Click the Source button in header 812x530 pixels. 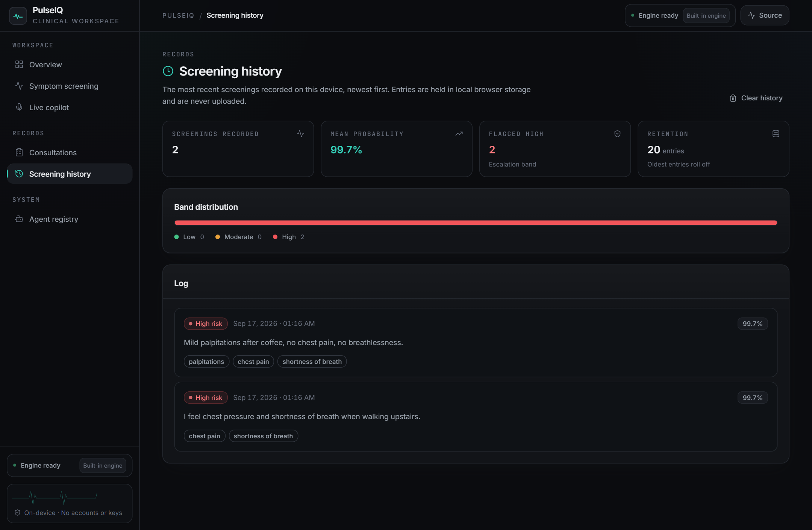click(x=765, y=15)
